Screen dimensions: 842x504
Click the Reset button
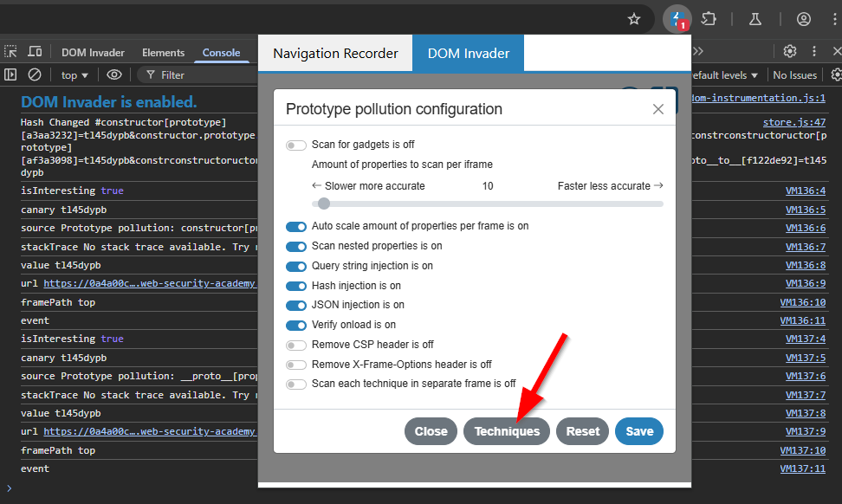[x=583, y=431]
